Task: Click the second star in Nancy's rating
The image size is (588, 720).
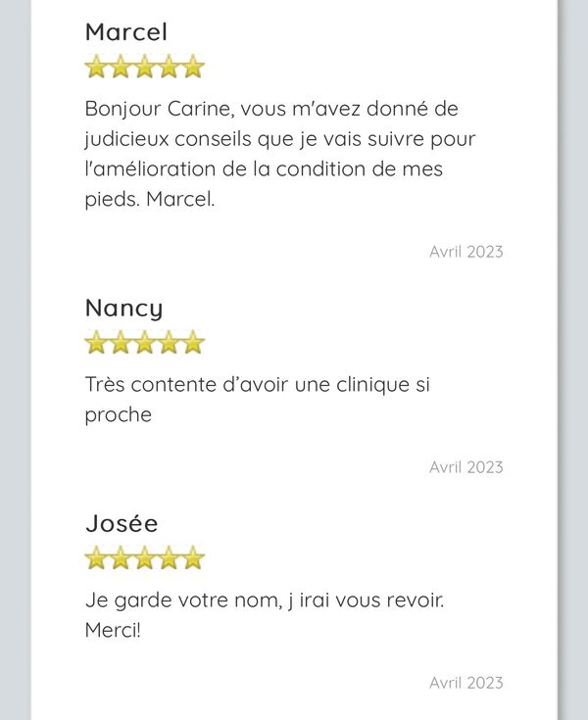Action: click(122, 343)
